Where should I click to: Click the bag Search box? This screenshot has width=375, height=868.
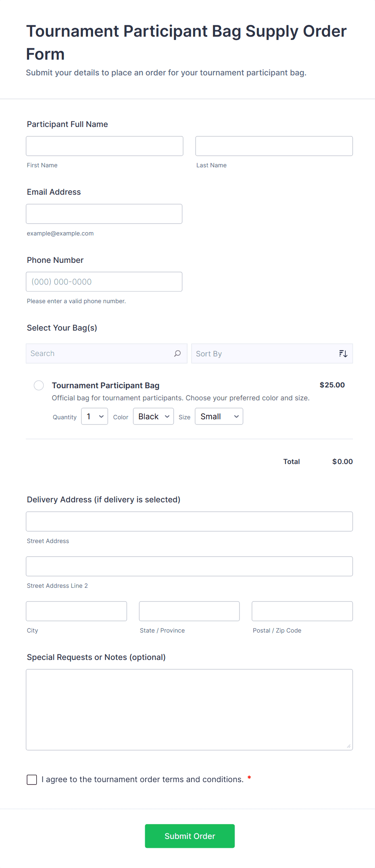(x=101, y=354)
